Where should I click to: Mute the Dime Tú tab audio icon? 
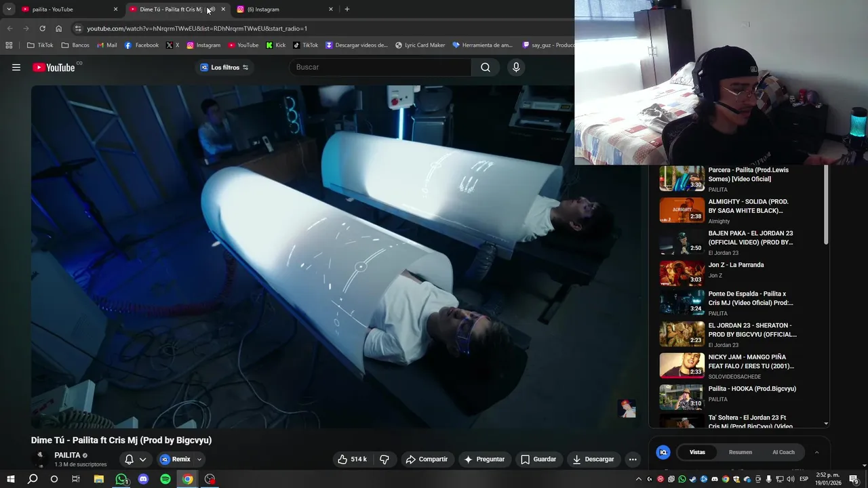tap(212, 9)
